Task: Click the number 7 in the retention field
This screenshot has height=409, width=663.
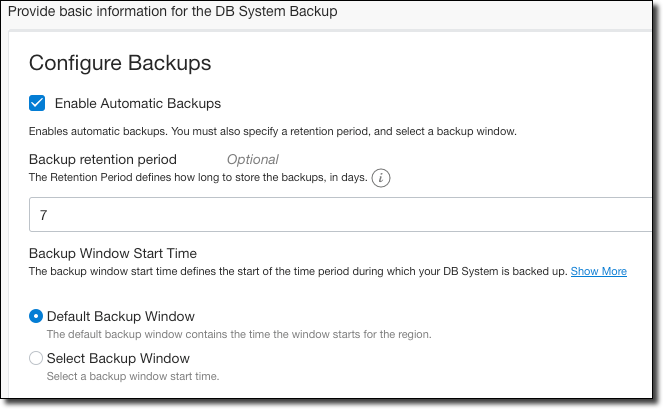Action: [x=44, y=215]
